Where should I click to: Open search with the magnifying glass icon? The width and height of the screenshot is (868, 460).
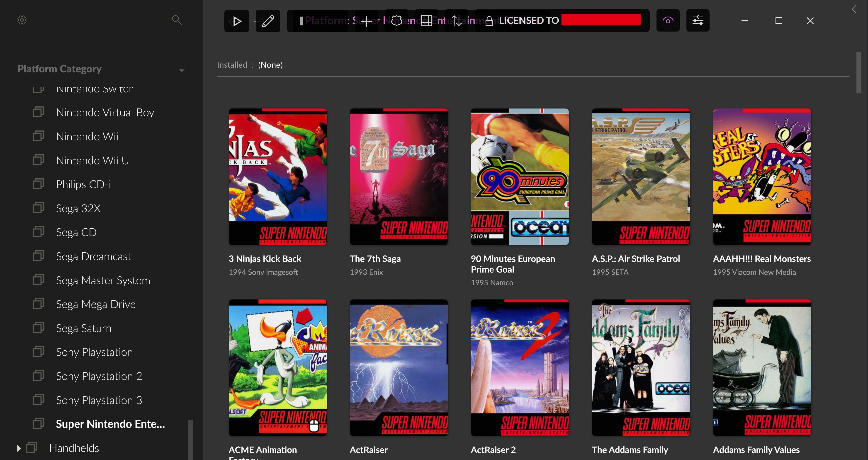click(x=177, y=20)
